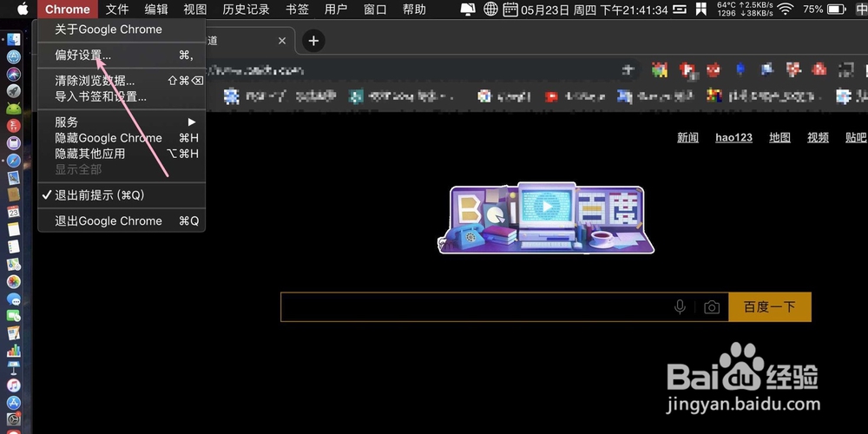The image size is (868, 434).
Task: Close the current browser tab
Action: (282, 41)
